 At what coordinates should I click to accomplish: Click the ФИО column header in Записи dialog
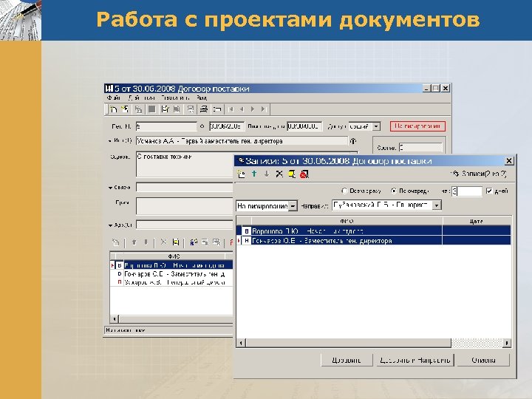pos(347,221)
